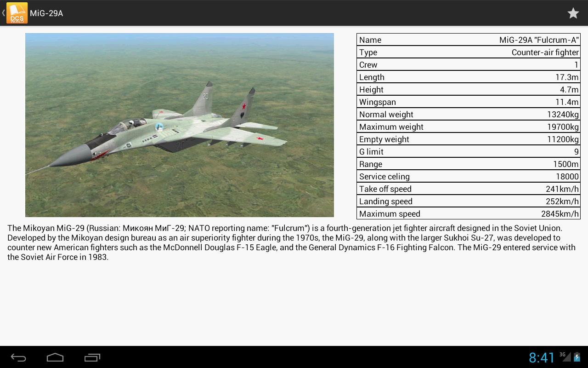The height and width of the screenshot is (368, 588).
Task: Select value 241km/h
Action: [562, 189]
